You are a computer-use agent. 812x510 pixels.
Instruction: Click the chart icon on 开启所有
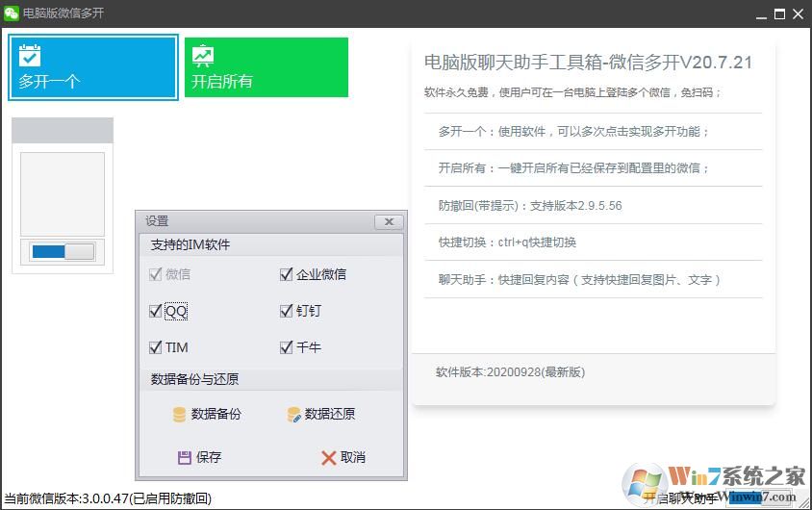pyautogui.click(x=202, y=56)
